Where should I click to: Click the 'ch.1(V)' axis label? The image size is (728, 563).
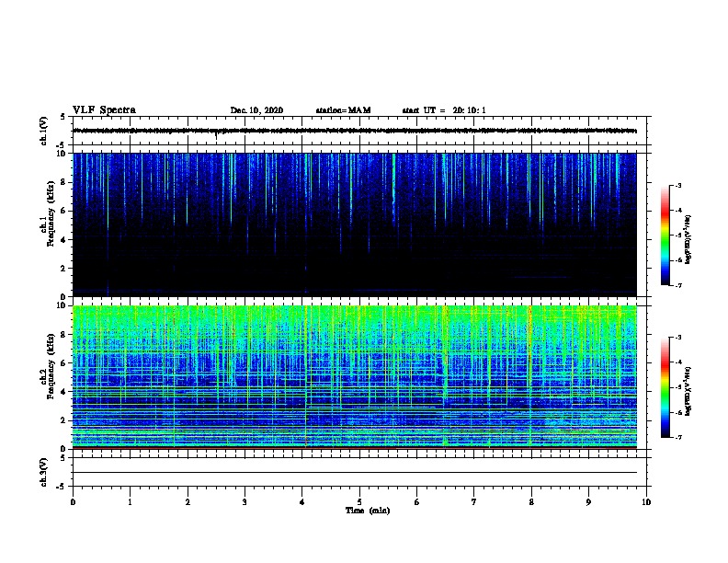point(43,131)
